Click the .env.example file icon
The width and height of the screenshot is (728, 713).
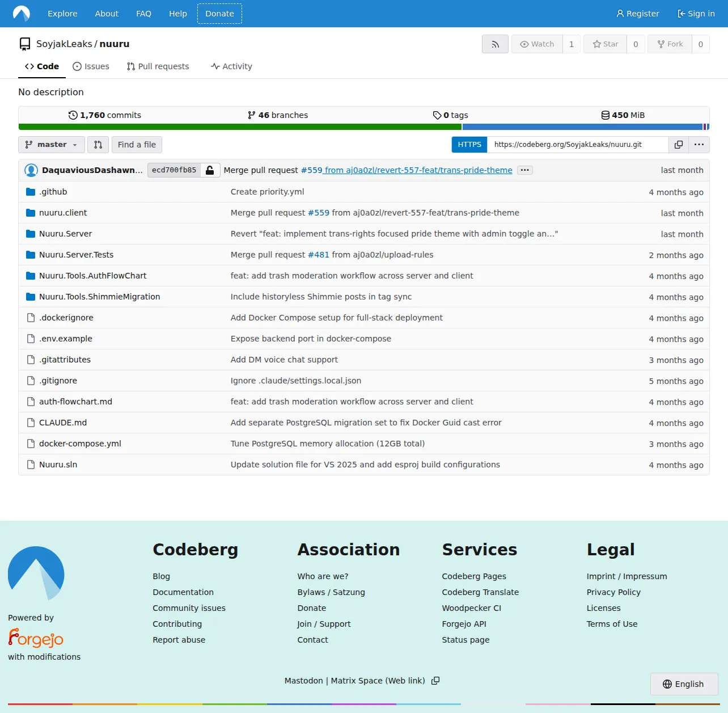31,339
